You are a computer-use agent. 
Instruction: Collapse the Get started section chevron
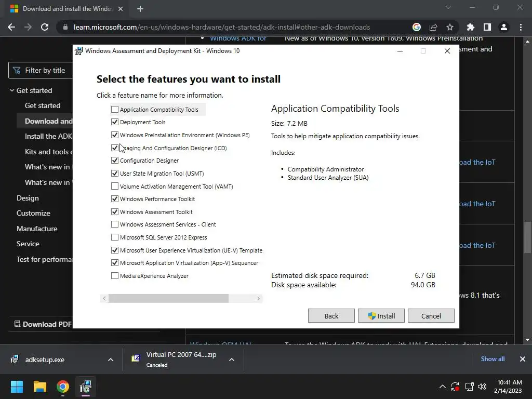(12, 90)
